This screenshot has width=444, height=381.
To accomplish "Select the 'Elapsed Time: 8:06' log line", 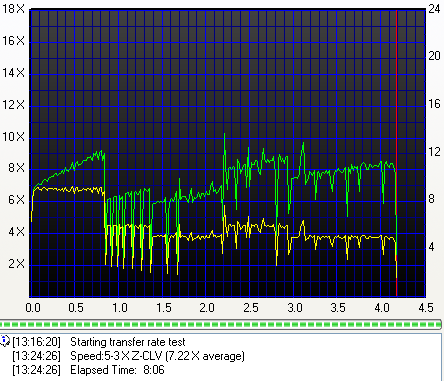I will tap(117, 370).
